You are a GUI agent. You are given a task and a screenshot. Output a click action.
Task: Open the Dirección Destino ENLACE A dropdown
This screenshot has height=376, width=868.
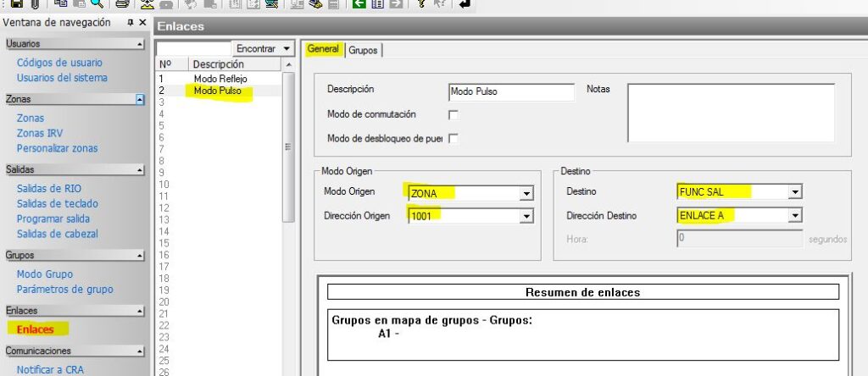click(x=795, y=216)
